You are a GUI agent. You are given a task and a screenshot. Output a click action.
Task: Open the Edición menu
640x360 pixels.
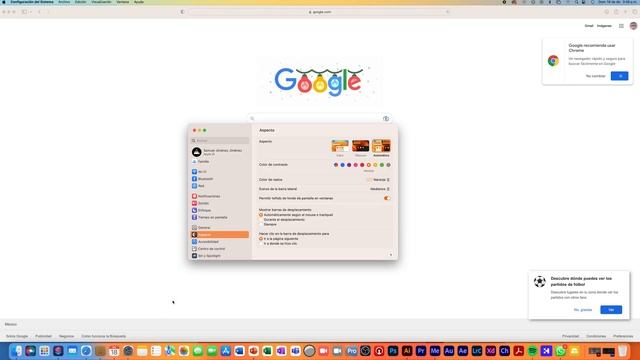(x=80, y=2)
